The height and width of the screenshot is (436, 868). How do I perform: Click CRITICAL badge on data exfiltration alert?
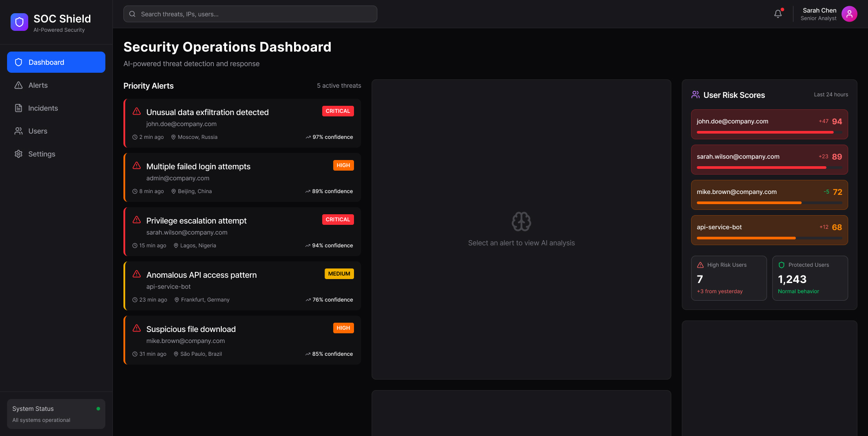[x=338, y=111]
